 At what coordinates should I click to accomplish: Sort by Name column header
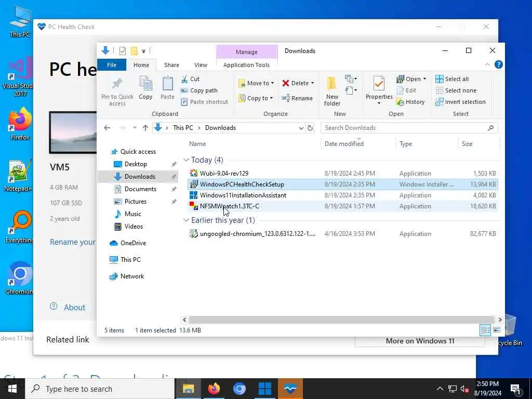tap(254, 144)
